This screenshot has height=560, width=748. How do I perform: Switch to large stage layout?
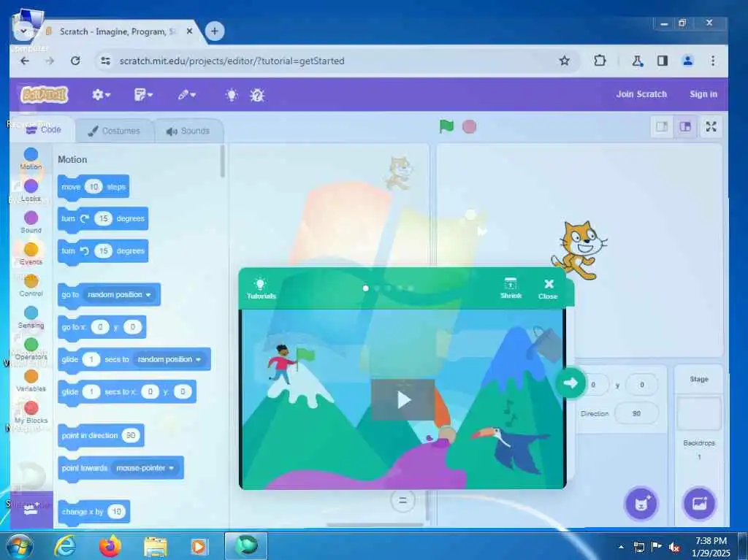pos(685,127)
